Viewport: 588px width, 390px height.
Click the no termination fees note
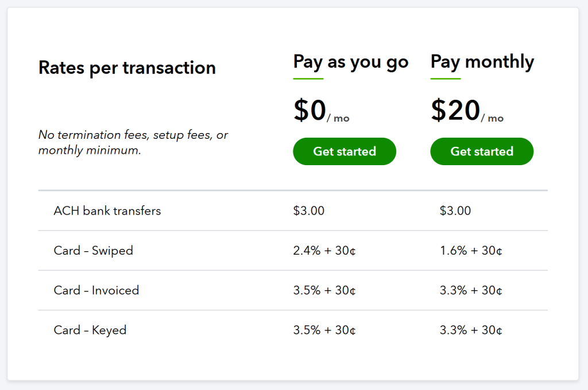133,143
